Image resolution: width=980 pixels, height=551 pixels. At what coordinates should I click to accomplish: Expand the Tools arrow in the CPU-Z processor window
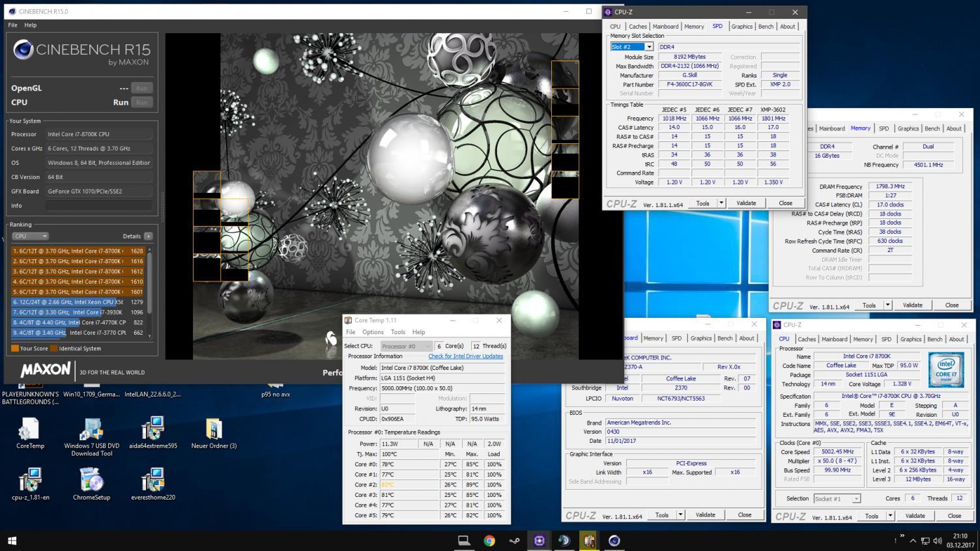[890, 516]
